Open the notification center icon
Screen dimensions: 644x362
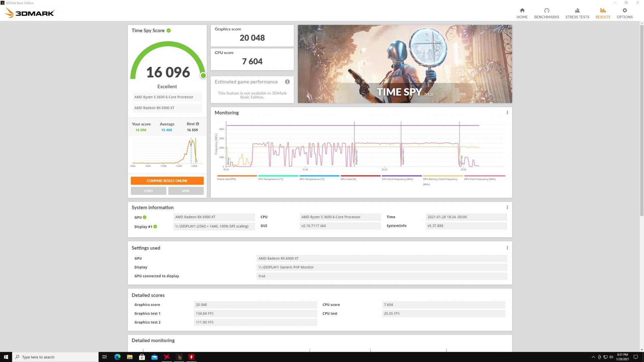[636, 357]
